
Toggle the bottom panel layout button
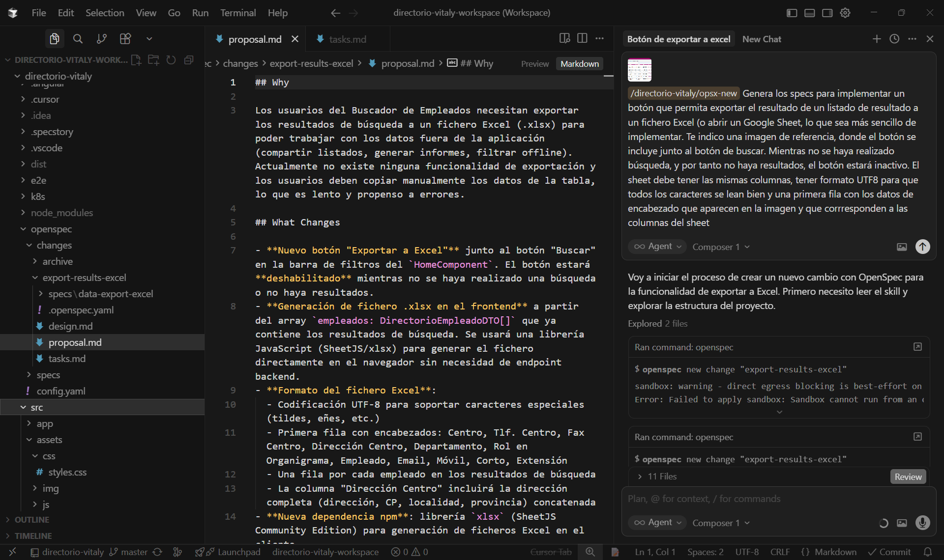click(809, 13)
